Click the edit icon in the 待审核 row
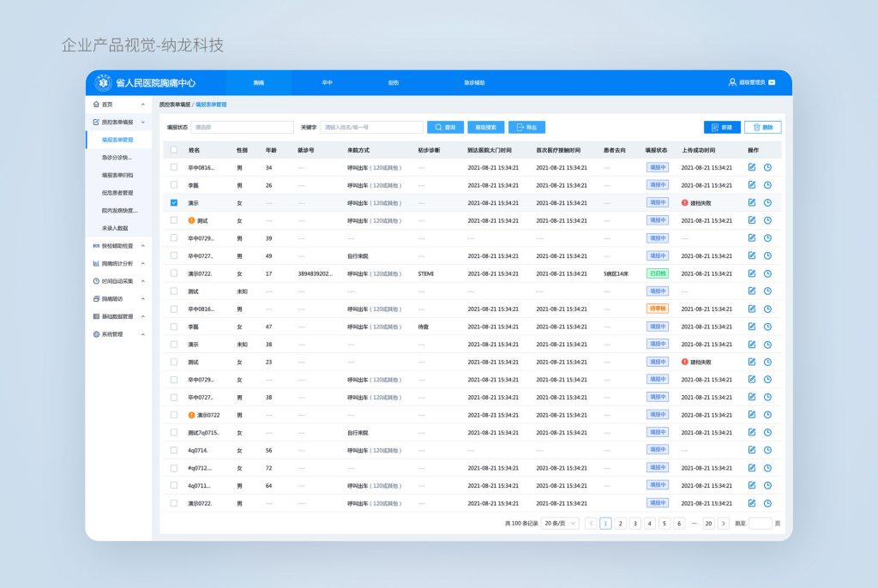Screen dimensions: 878x588 [752, 309]
